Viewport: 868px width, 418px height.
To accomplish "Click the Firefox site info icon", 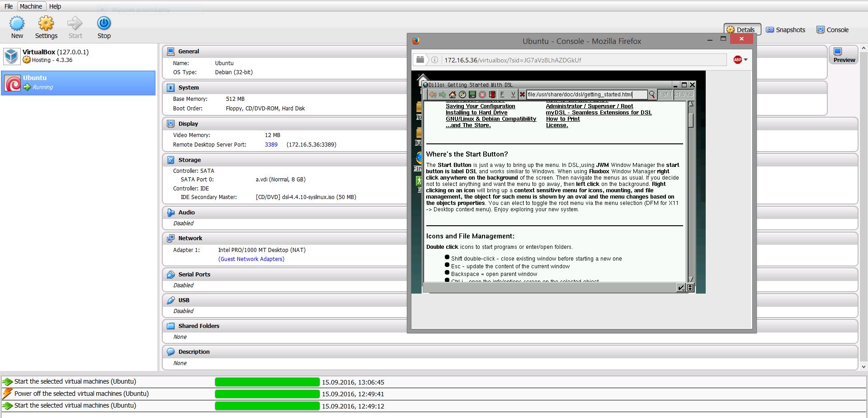I will (x=434, y=60).
